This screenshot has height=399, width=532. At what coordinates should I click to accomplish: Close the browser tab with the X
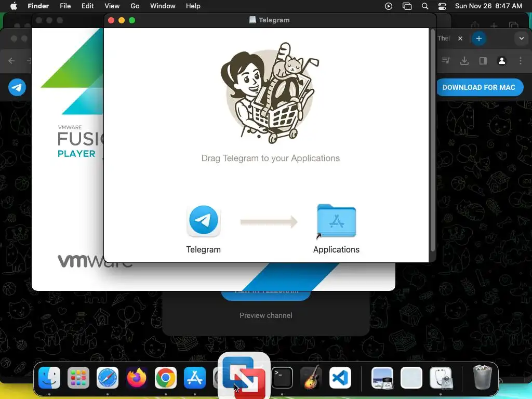click(x=460, y=38)
